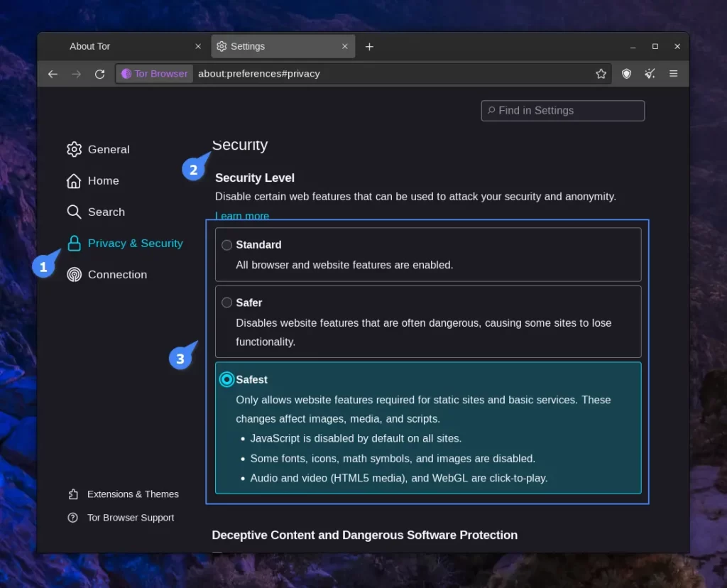Image resolution: width=727 pixels, height=588 pixels.
Task: Click the Connection onion icon in sidebar
Action: click(x=74, y=275)
